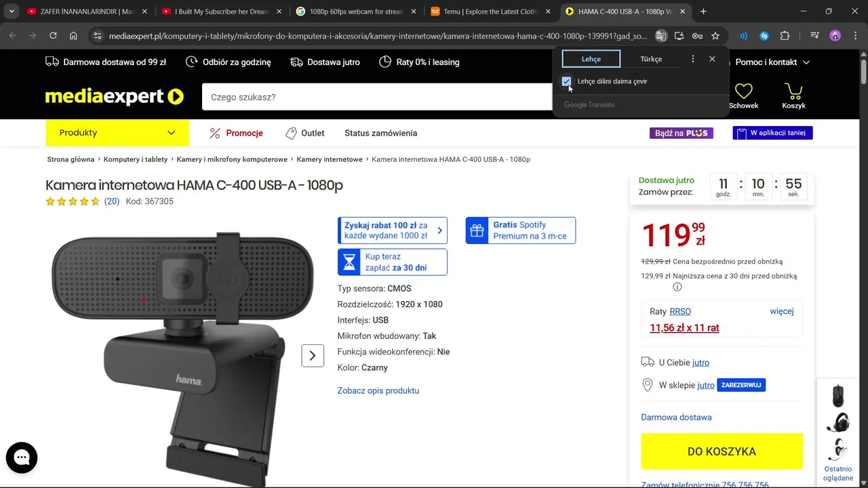868x488 pixels.
Task: Click DO KOSZYKA add to cart button
Action: click(x=722, y=451)
